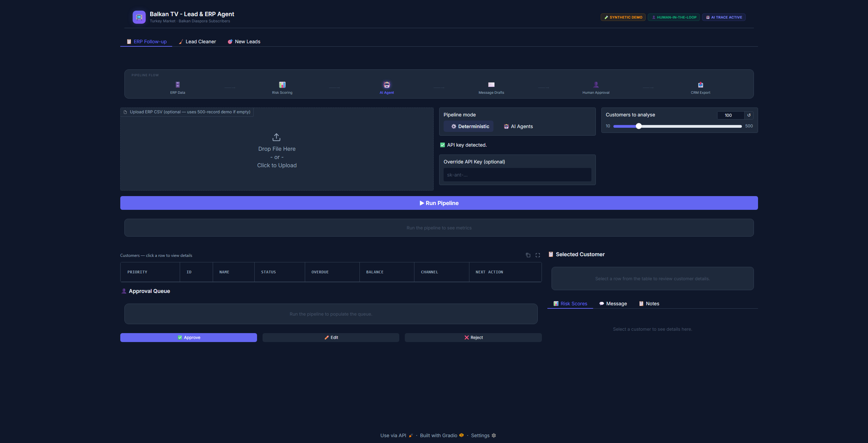The height and width of the screenshot is (443, 868).
Task: Click the Message Drafts envelope icon
Action: (x=491, y=84)
